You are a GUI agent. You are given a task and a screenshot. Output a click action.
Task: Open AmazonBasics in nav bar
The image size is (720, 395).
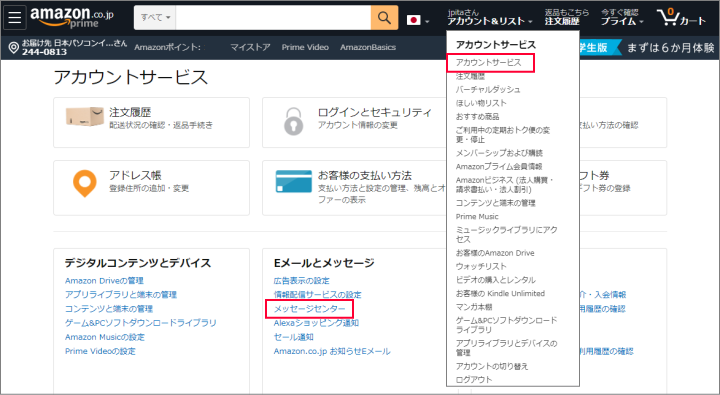[368, 47]
